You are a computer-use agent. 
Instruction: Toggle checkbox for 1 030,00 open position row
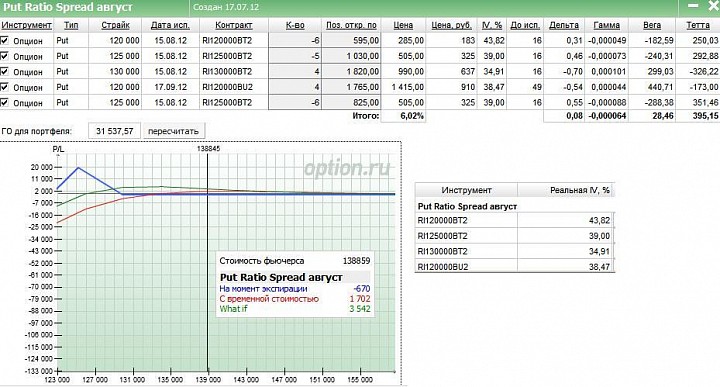point(5,56)
